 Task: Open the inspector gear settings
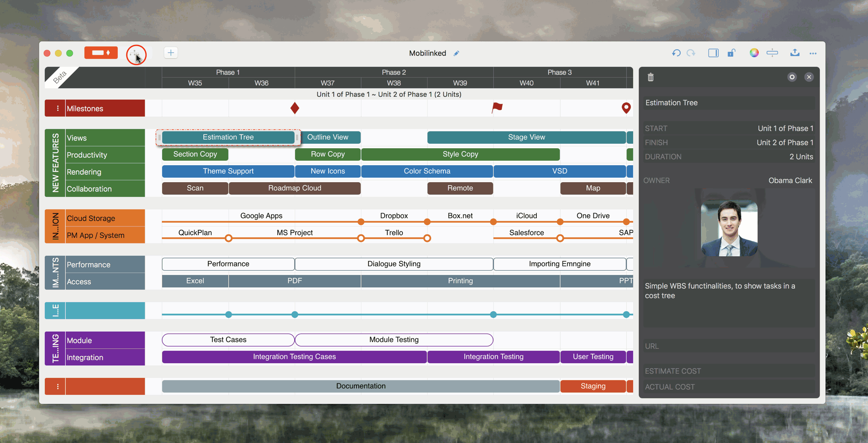coord(792,77)
